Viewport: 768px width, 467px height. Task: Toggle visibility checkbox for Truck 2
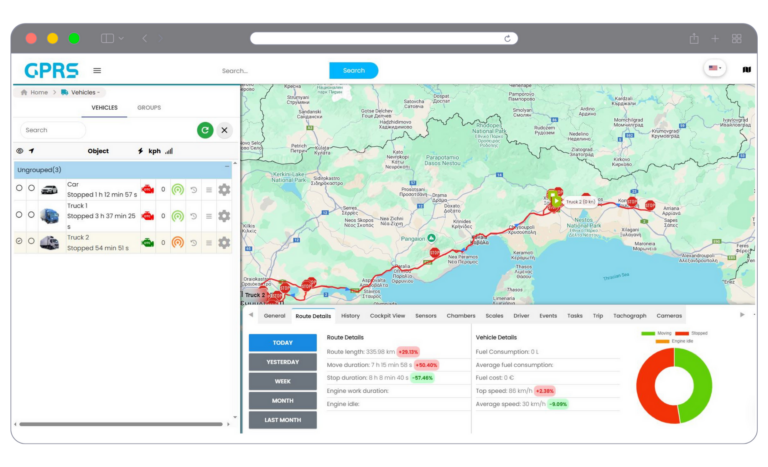coord(19,242)
